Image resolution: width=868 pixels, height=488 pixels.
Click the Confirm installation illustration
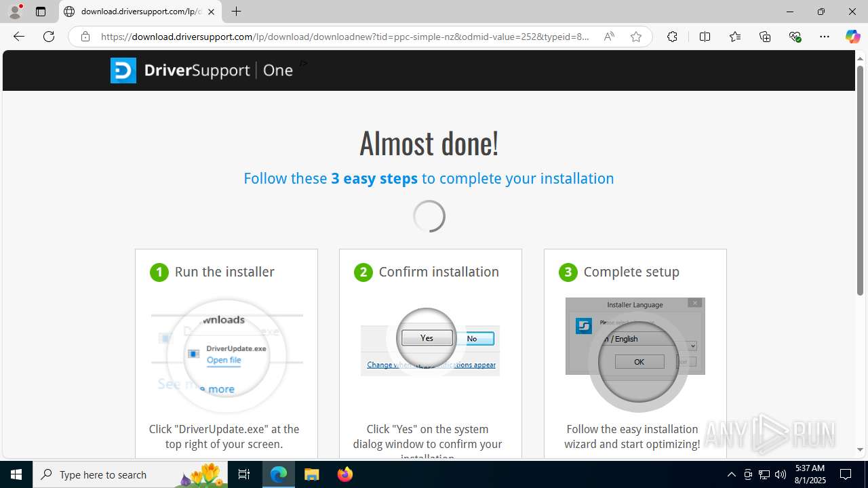[x=430, y=342]
